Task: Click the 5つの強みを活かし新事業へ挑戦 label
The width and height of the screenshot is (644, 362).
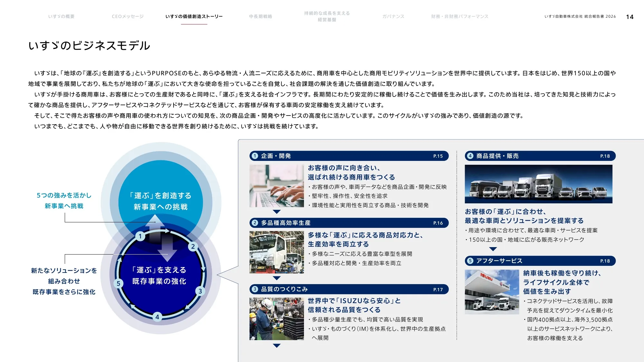Action: pos(64,200)
